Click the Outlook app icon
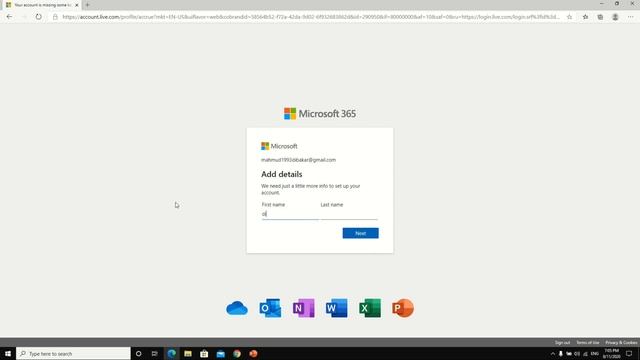This screenshot has height=360, width=640. pyautogui.click(x=270, y=308)
